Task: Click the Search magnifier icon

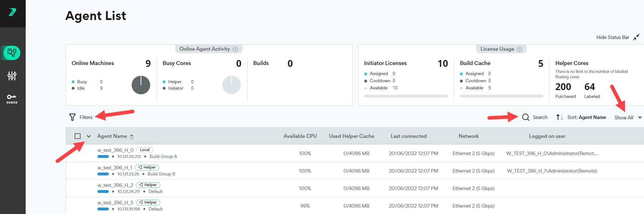Action: [x=526, y=117]
